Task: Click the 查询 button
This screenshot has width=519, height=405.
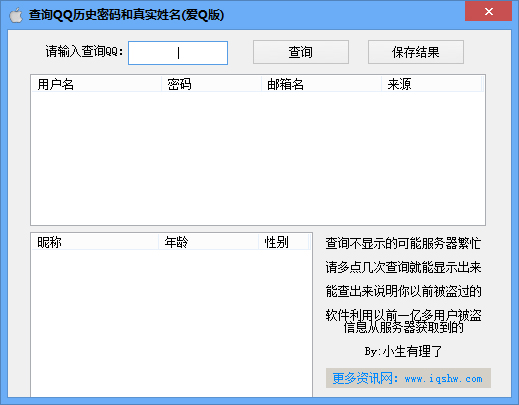Action: 301,52
